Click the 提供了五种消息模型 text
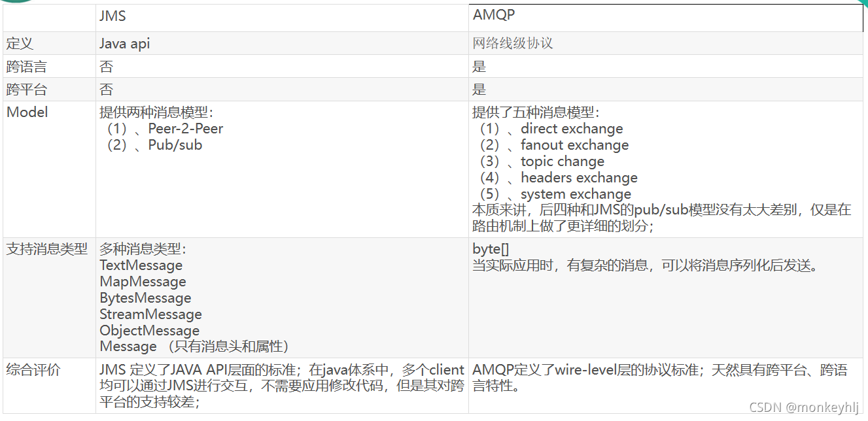 coord(536,112)
